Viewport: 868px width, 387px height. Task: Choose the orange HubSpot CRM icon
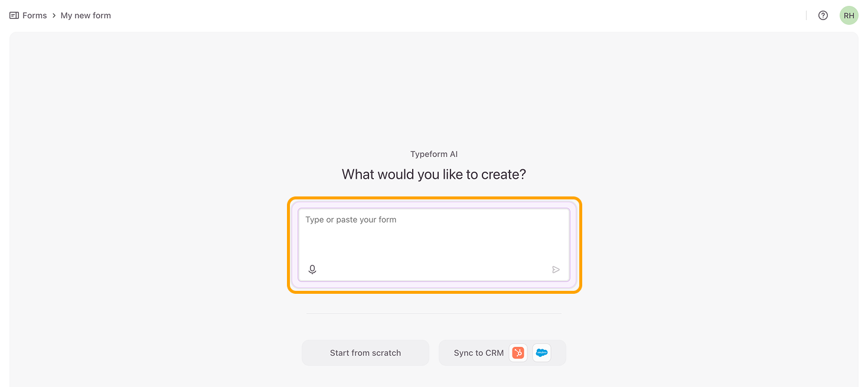click(518, 353)
